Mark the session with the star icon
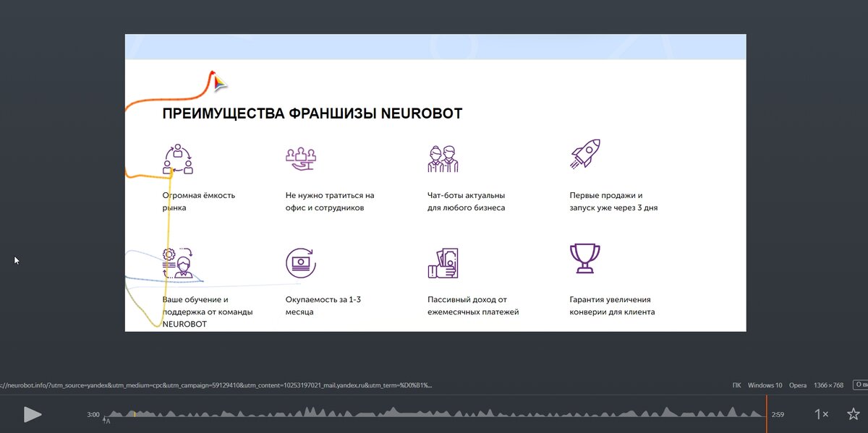 click(853, 414)
